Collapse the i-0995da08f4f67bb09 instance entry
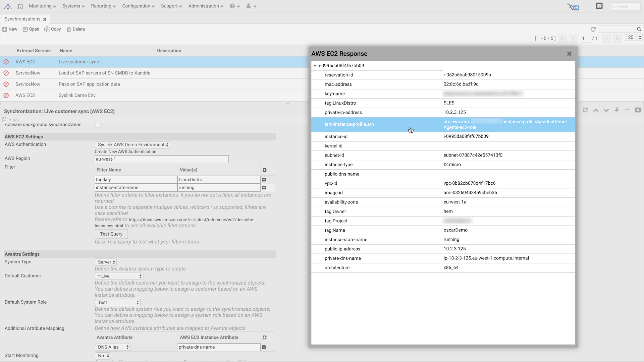The image size is (644, 362). pyautogui.click(x=315, y=66)
